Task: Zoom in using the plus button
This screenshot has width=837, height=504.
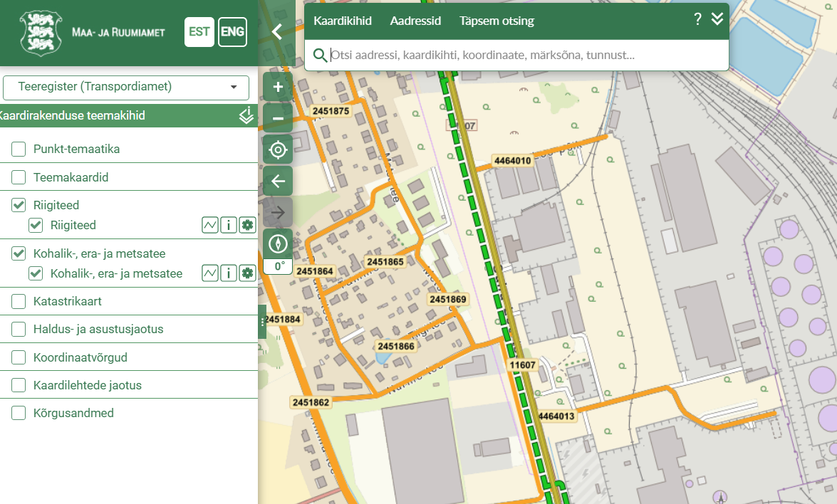Action: (278, 88)
